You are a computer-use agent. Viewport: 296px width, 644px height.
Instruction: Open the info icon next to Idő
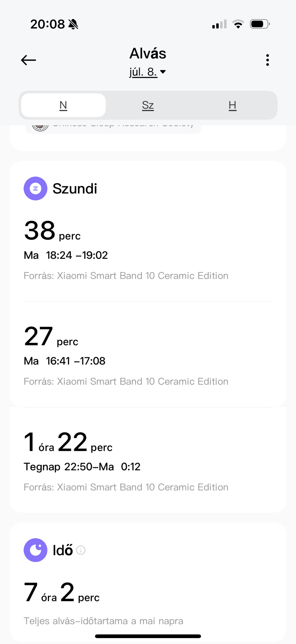point(81,550)
